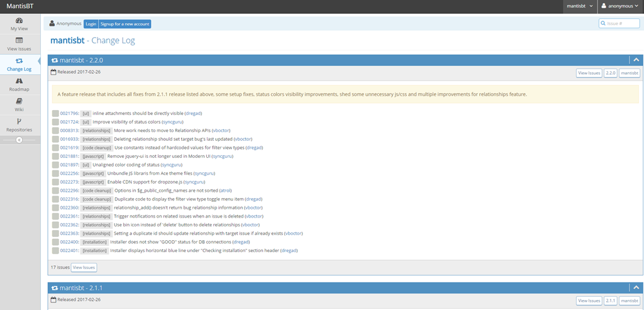Viewport: 644px width, 310px height.
Task: Click the 2.2.0 version button
Action: [x=610, y=73]
